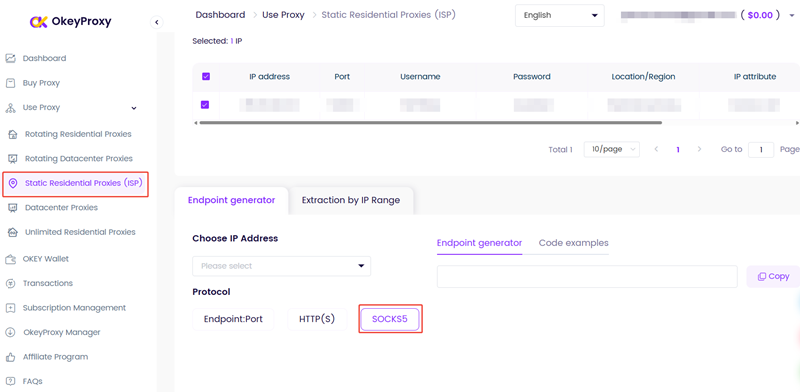Click the Go to page number field
Image resolution: width=800 pixels, height=392 pixels.
(761, 150)
